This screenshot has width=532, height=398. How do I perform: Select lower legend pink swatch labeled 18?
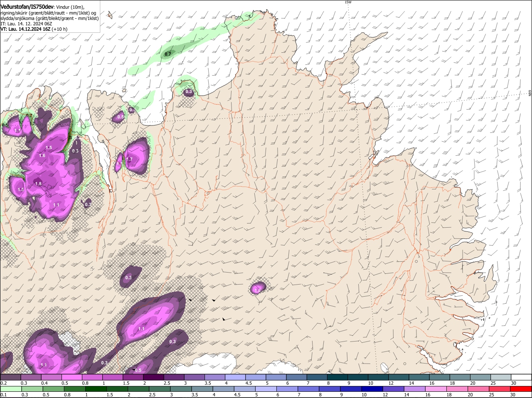(x=457, y=389)
